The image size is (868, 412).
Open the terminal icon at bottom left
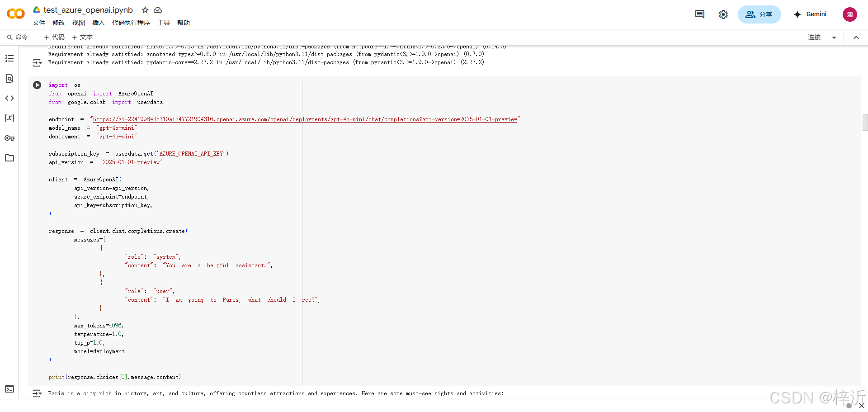click(x=9, y=389)
